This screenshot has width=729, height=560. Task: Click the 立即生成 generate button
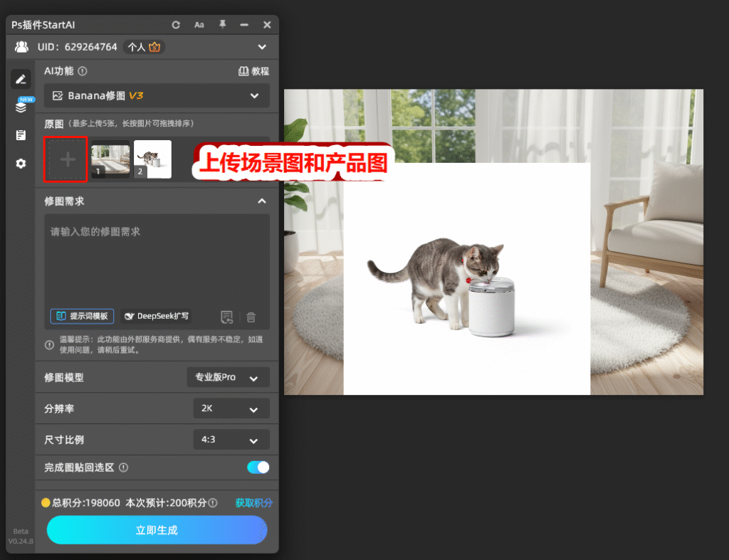point(157,530)
